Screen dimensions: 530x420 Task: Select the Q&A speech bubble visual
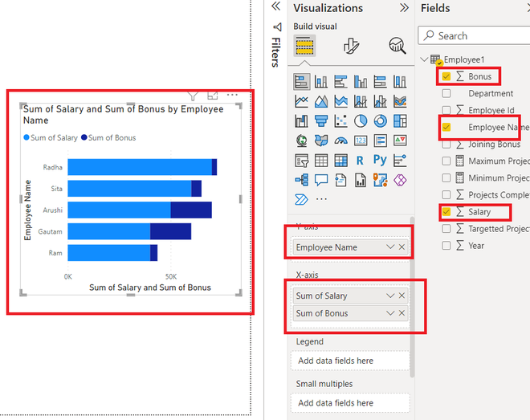pos(321,180)
